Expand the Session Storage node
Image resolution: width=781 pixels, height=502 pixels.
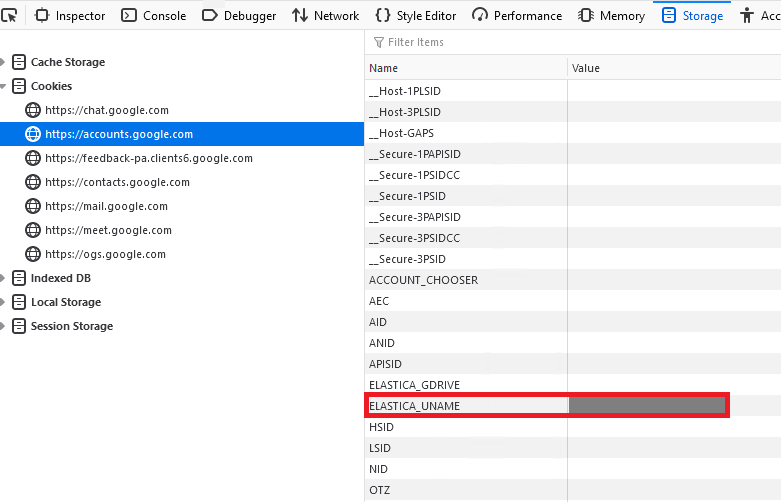point(4,326)
